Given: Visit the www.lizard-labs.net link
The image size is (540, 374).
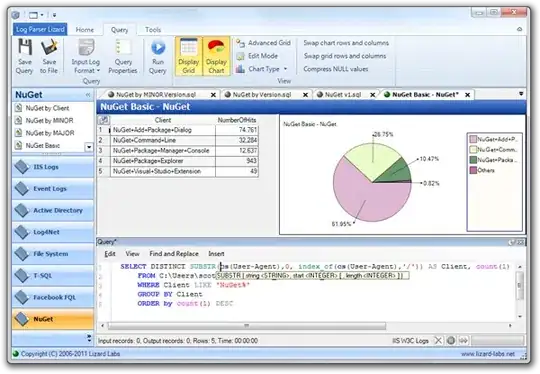Looking at the screenshot, I should tap(488, 354).
